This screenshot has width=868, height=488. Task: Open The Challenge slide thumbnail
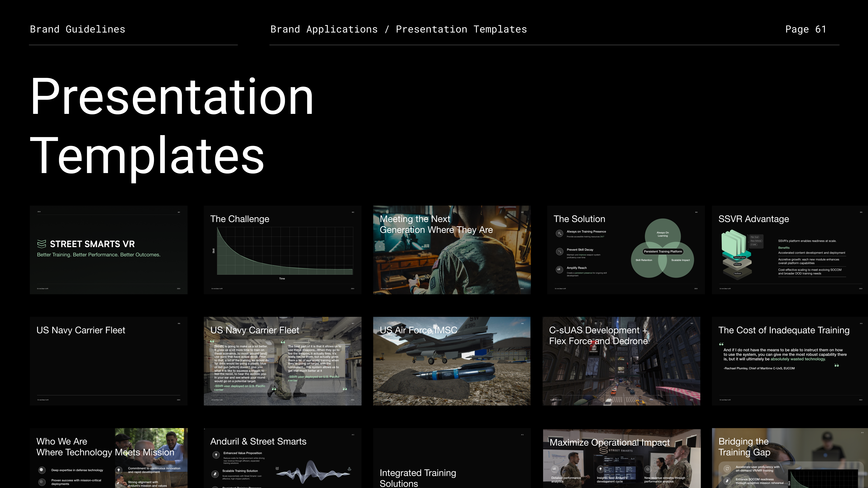(282, 250)
